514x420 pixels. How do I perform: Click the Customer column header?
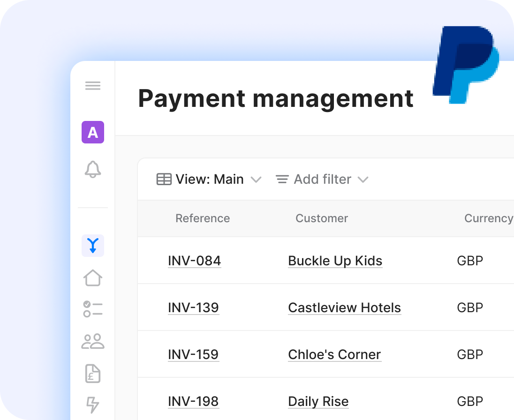(x=322, y=218)
